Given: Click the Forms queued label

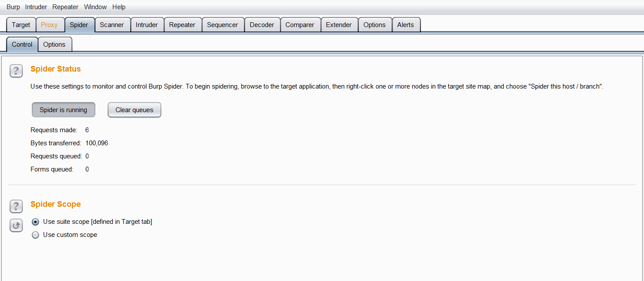Looking at the screenshot, I should tap(52, 169).
